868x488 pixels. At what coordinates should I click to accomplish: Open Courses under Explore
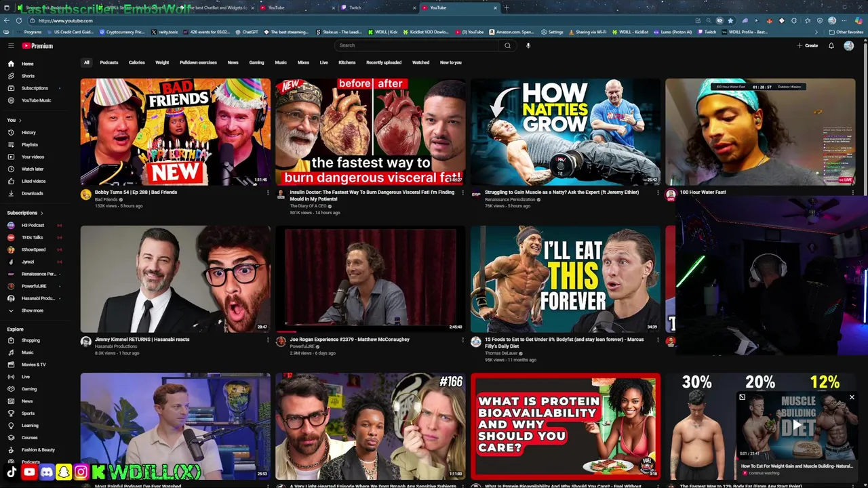tap(29, 438)
